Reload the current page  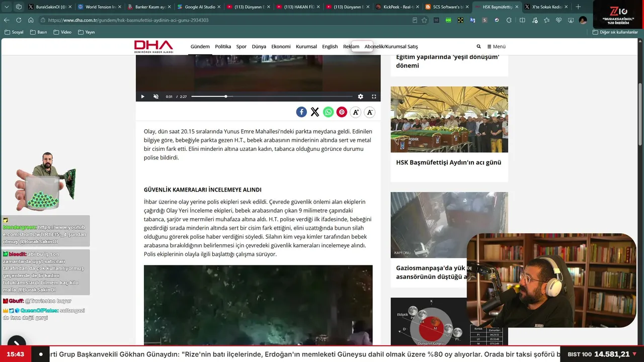point(19,20)
